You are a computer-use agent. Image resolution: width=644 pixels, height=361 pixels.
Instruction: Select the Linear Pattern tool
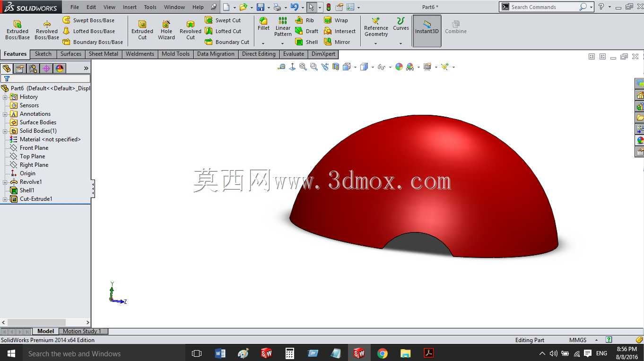point(283,27)
